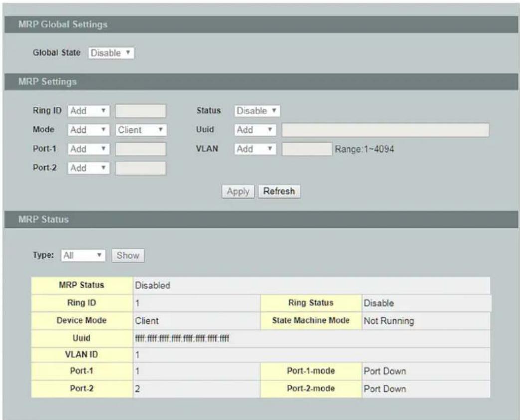Click the 'Range:1~4094' hint text
The height and width of the screenshot is (420, 520).
[364, 149]
